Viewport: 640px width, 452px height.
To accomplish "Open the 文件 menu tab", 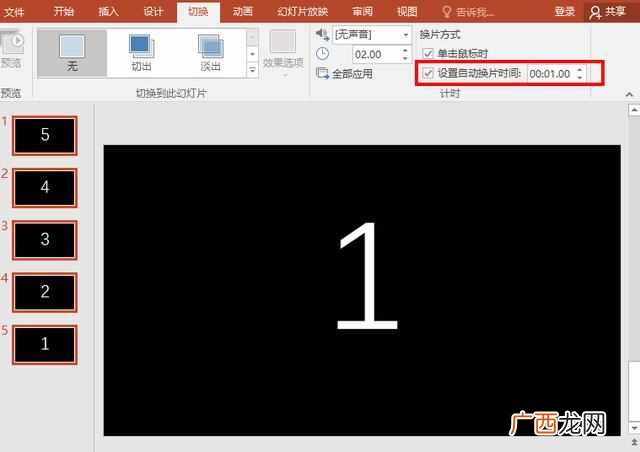I will (14, 12).
